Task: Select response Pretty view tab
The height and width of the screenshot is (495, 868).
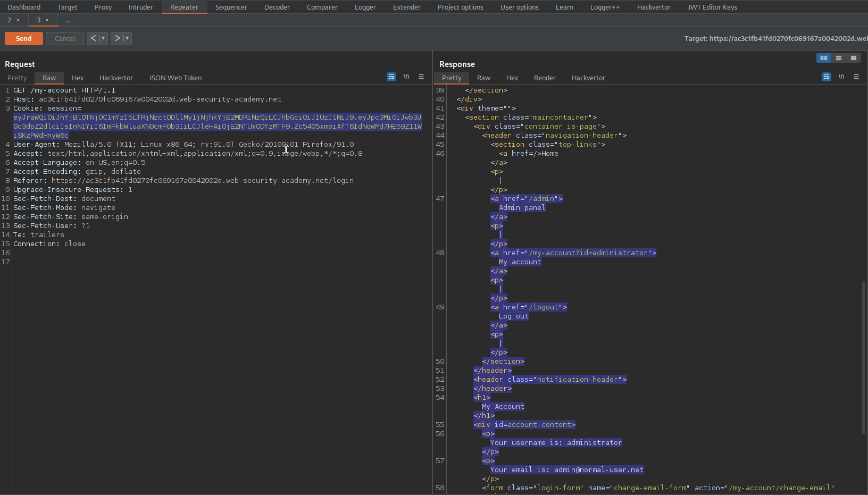Action: click(452, 78)
